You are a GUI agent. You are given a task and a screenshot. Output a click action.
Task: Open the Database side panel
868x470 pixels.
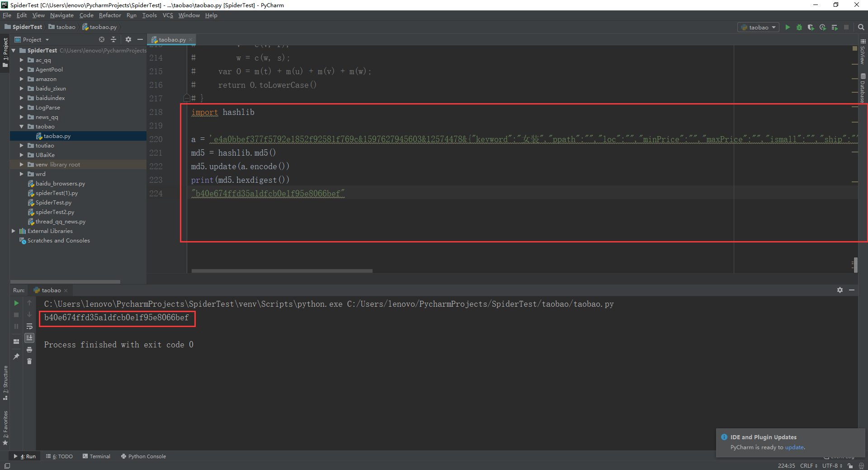pos(863,88)
